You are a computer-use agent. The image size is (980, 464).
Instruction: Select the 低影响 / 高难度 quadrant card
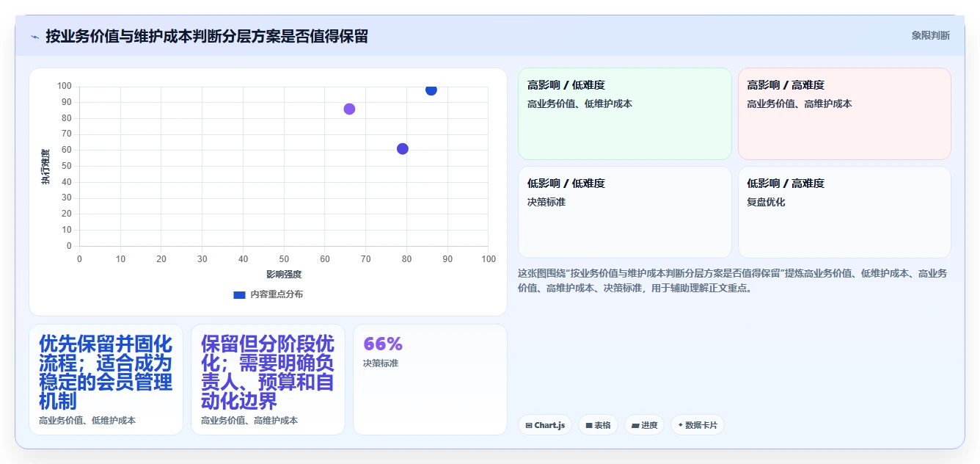[x=844, y=212]
